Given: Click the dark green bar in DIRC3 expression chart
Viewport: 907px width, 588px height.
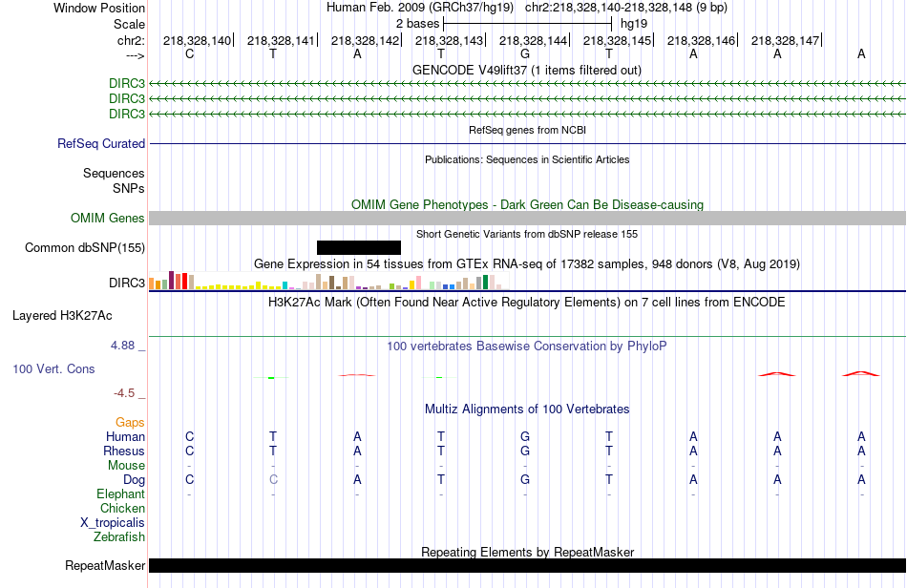Looking at the screenshot, I should click(485, 283).
